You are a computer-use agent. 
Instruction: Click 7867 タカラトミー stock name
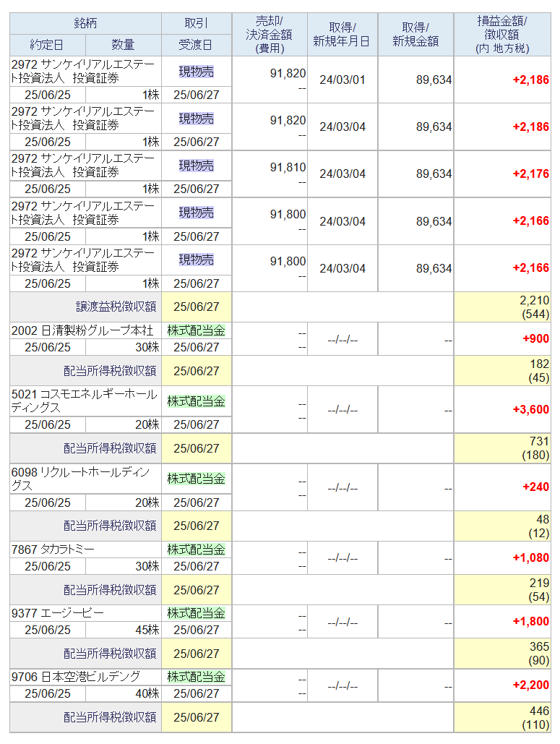pyautogui.click(x=53, y=550)
